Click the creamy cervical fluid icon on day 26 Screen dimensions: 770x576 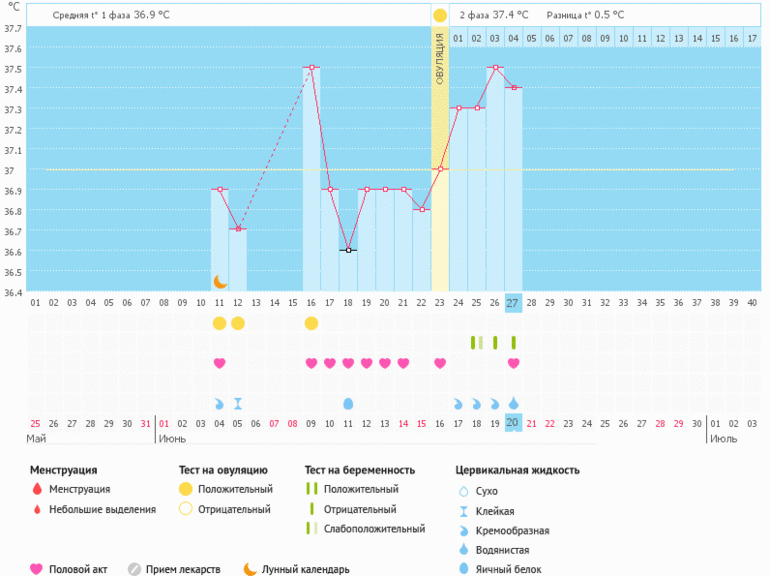495,404
